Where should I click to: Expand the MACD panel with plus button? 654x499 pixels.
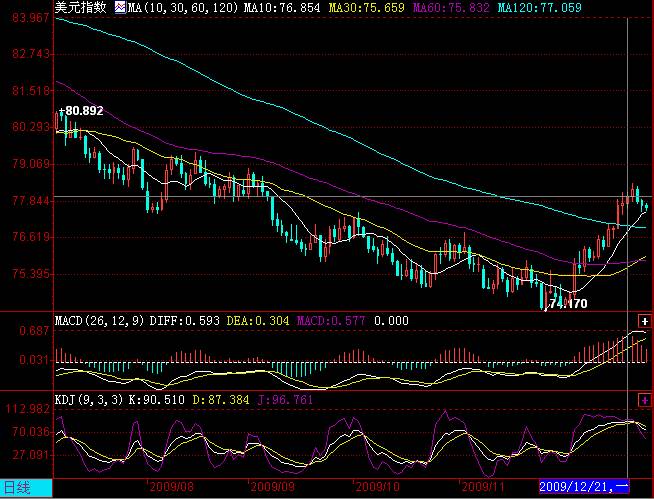point(643,321)
